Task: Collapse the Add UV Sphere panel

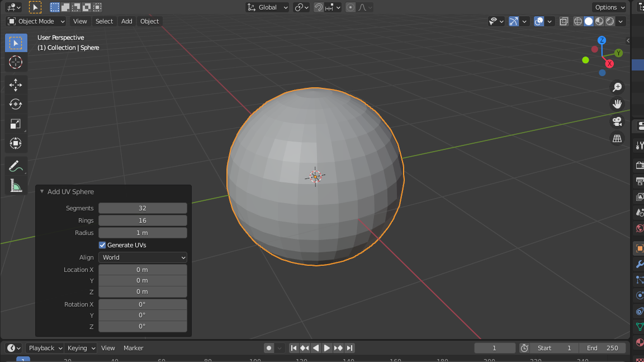Action: tap(42, 191)
